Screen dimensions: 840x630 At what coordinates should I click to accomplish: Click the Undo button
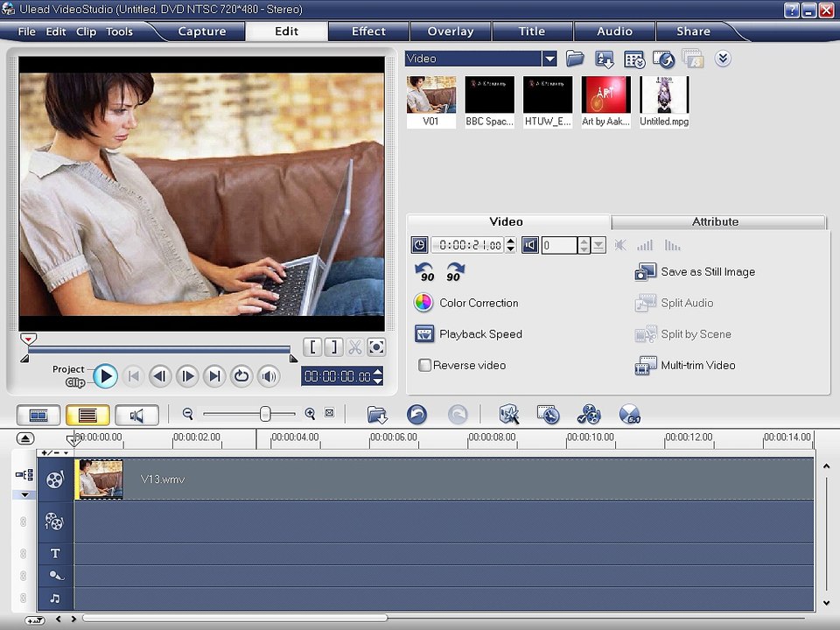point(416,414)
